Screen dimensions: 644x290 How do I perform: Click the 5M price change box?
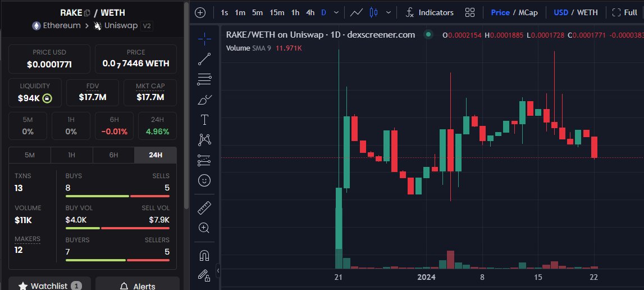pos(28,126)
